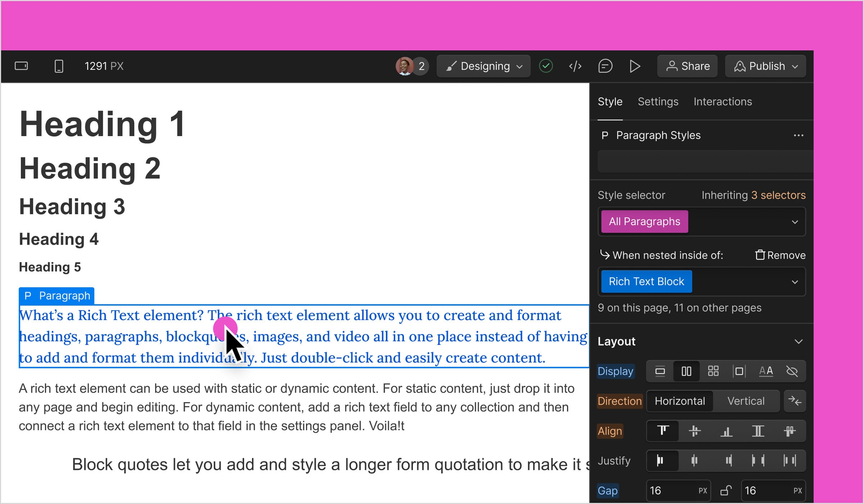Viewport: 864px width, 504px height.
Task: Click the code export icon
Action: point(575,66)
